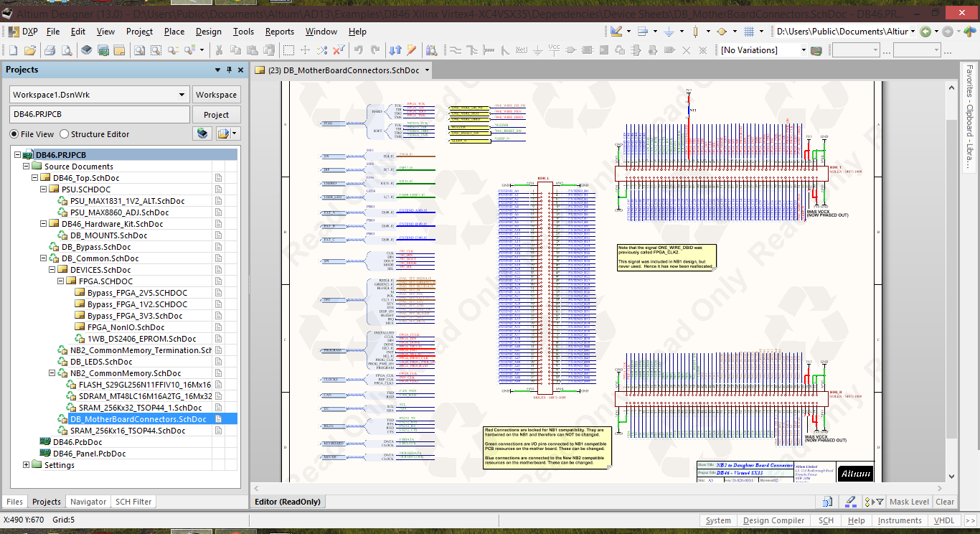
Task: Click the Redo arrow icon
Action: coord(375,50)
